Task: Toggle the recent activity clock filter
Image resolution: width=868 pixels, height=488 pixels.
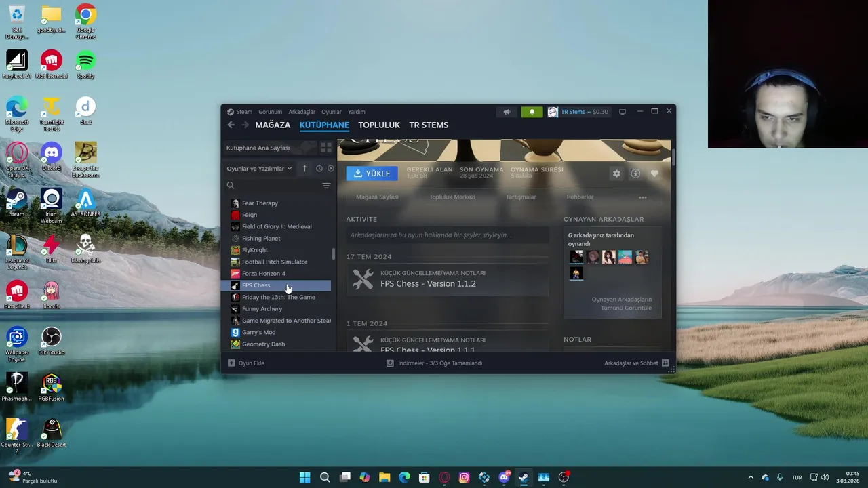Action: [319, 169]
